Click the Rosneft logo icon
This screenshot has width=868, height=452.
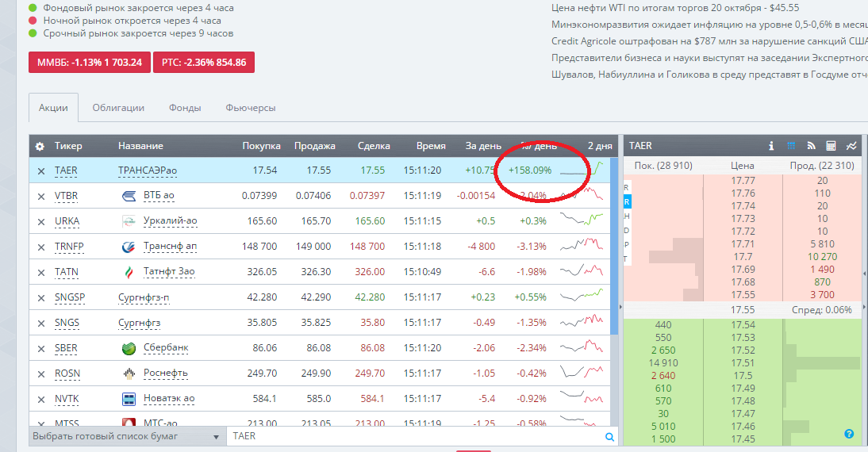[x=129, y=374]
